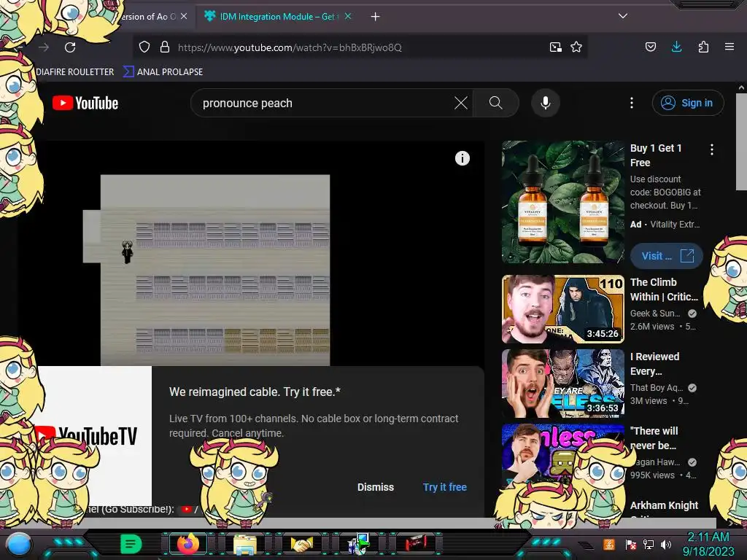747x560 pixels.
Task: Open 'I Reviewed Every...' video thumbnail
Action: [x=562, y=384]
